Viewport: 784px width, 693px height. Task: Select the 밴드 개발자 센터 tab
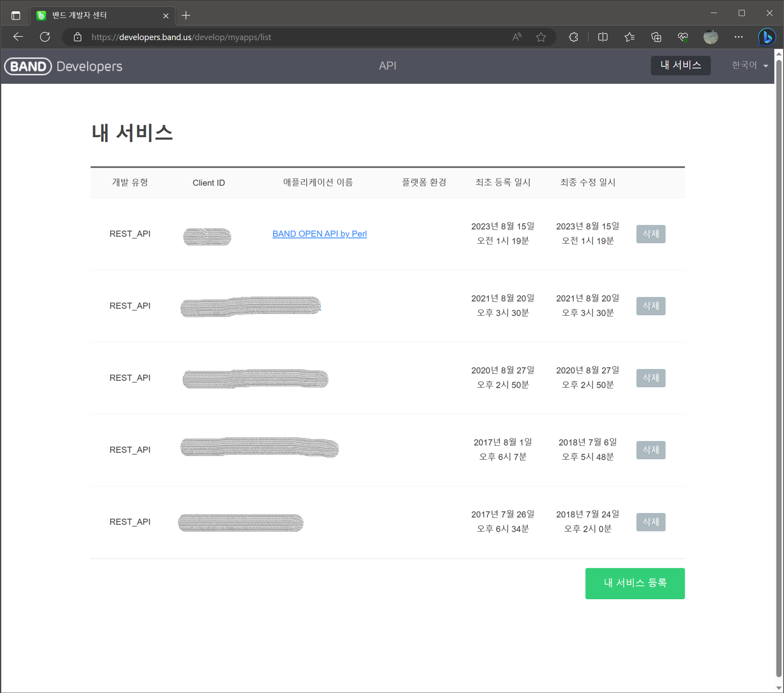tap(103, 16)
